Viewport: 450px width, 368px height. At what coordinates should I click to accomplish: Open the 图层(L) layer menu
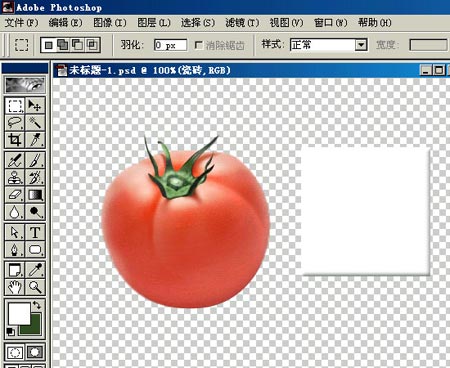click(154, 23)
